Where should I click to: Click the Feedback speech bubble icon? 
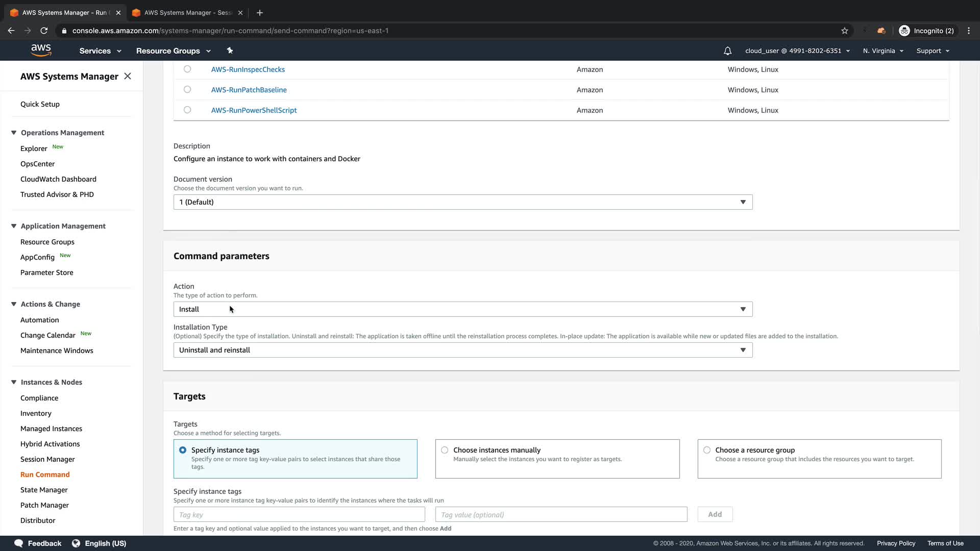(19, 543)
